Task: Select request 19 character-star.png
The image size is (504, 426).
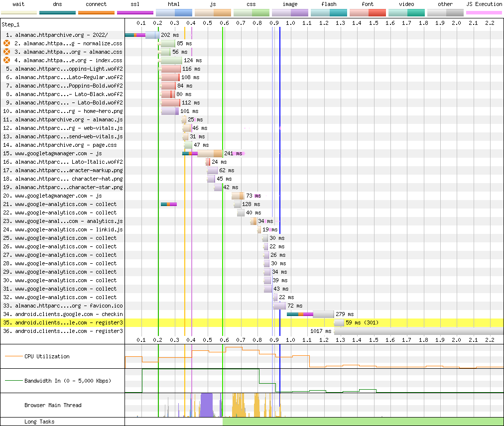Action: click(63, 187)
